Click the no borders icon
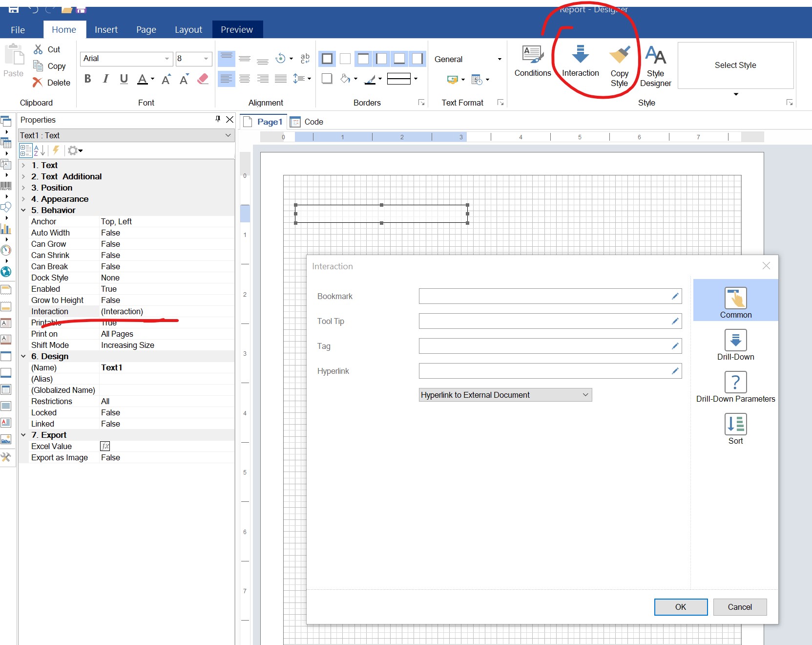Screen dimensions: 812x645 click(x=345, y=59)
